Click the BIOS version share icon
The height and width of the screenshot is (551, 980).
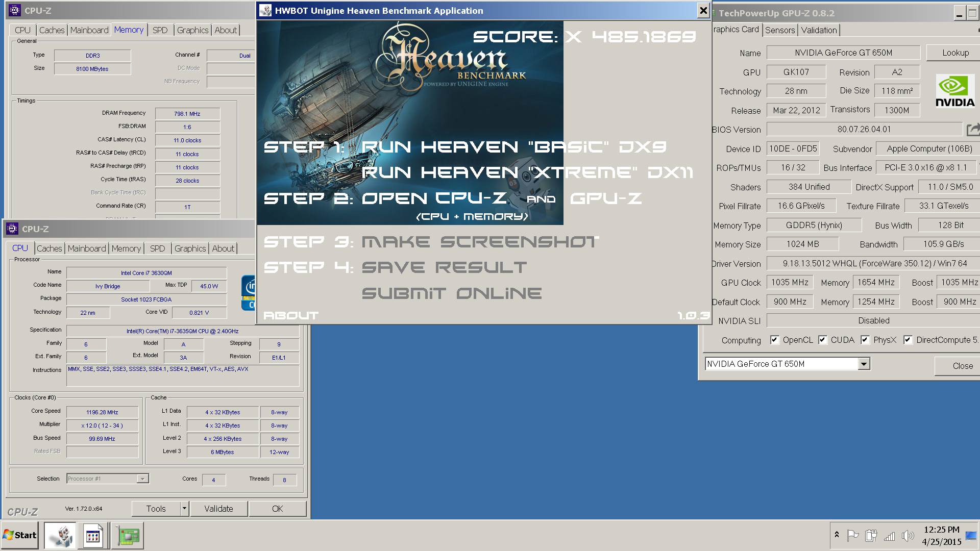click(x=973, y=130)
